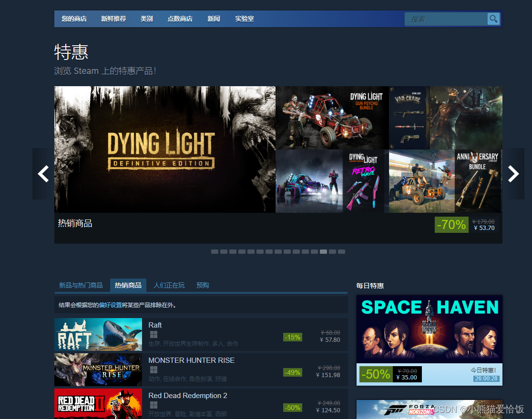Image resolution: width=532 pixels, height=419 pixels.
Task: Click 热销商品 caption under carousel
Action: coord(75,223)
